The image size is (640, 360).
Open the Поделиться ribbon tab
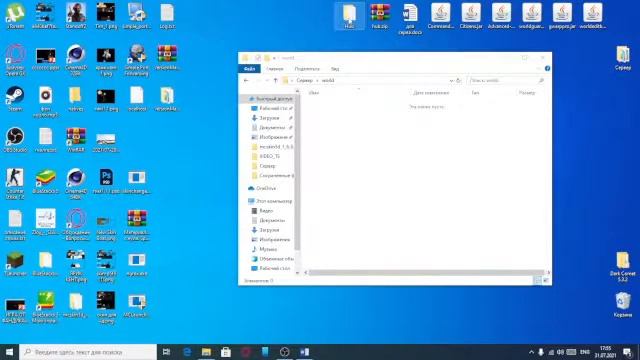(x=307, y=69)
